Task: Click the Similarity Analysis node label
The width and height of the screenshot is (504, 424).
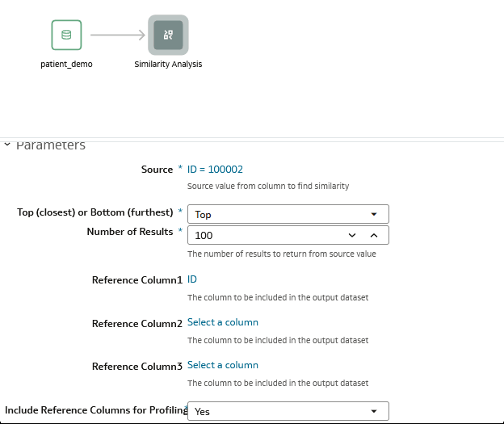Action: pyautogui.click(x=168, y=64)
